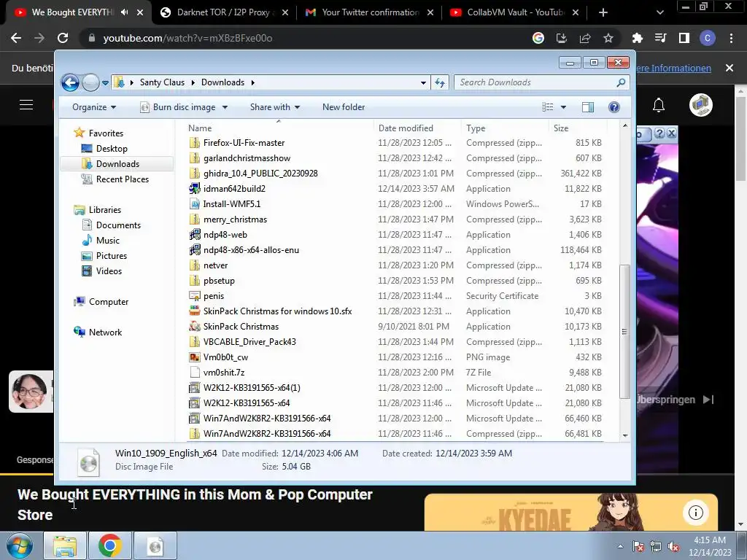747x560 pixels.
Task: Expand Burn disc image dropdown arrow
Action: click(x=225, y=107)
